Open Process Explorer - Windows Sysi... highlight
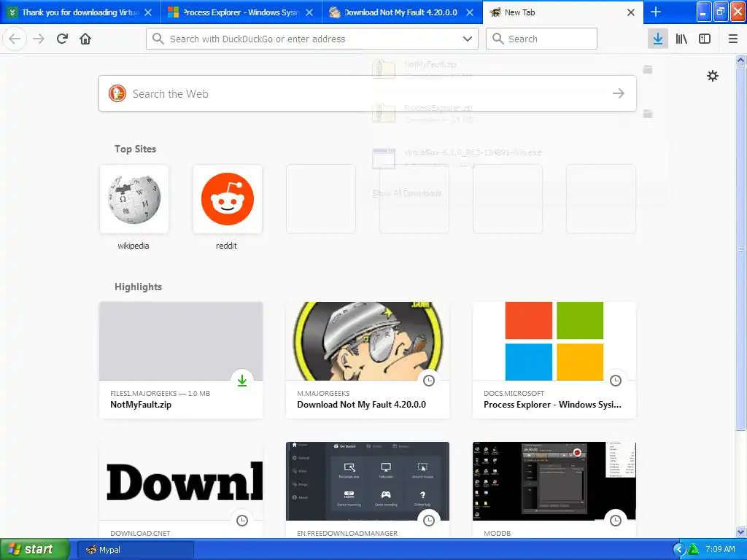Screen dimensions: 747x560 554,360
